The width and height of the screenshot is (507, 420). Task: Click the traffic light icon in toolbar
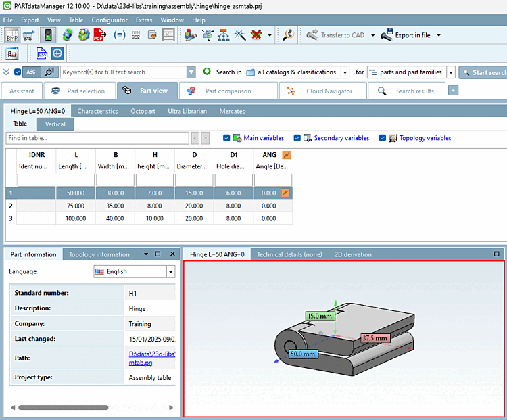tap(48, 35)
